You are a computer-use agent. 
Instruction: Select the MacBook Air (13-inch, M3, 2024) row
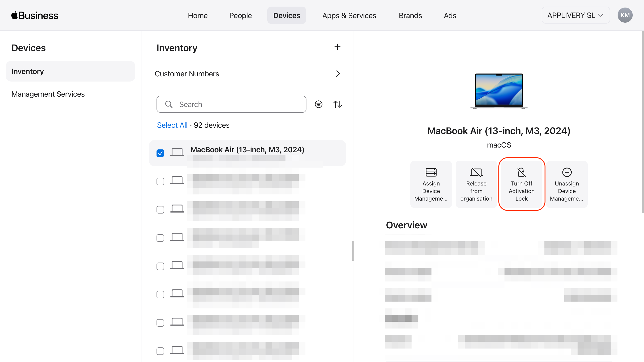tap(247, 153)
